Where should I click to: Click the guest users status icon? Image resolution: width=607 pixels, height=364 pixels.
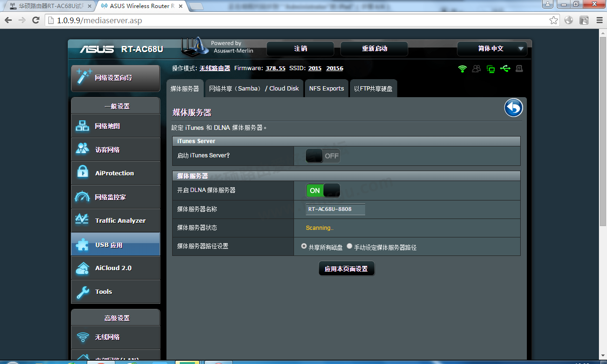tap(477, 69)
